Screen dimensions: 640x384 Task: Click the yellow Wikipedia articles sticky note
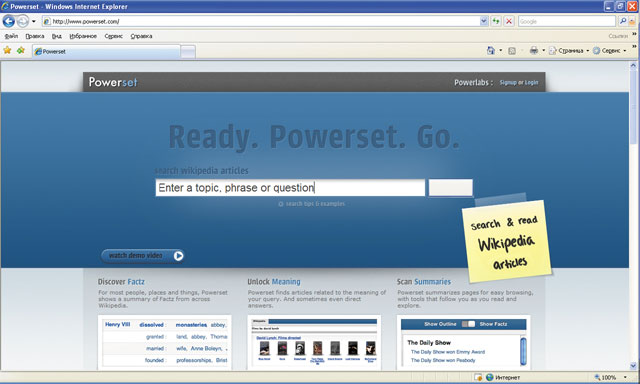[507, 241]
